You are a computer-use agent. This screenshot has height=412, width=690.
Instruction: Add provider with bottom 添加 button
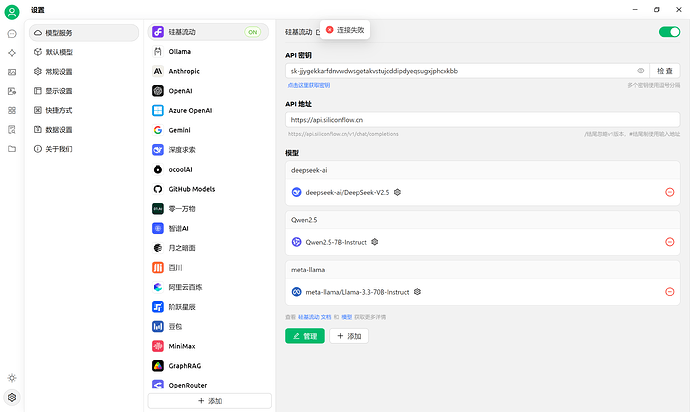click(x=209, y=401)
